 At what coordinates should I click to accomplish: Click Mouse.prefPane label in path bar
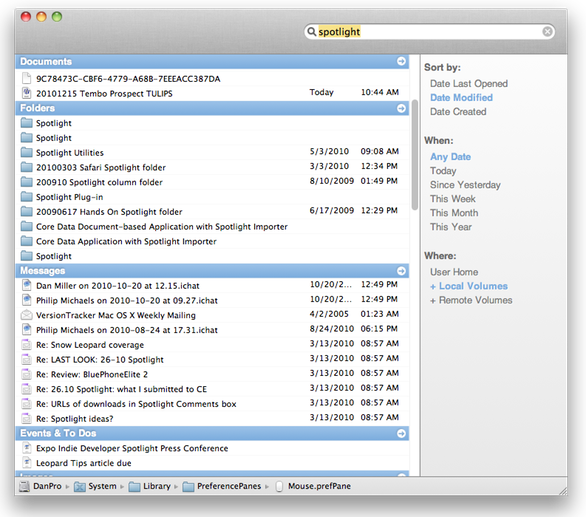click(319, 486)
